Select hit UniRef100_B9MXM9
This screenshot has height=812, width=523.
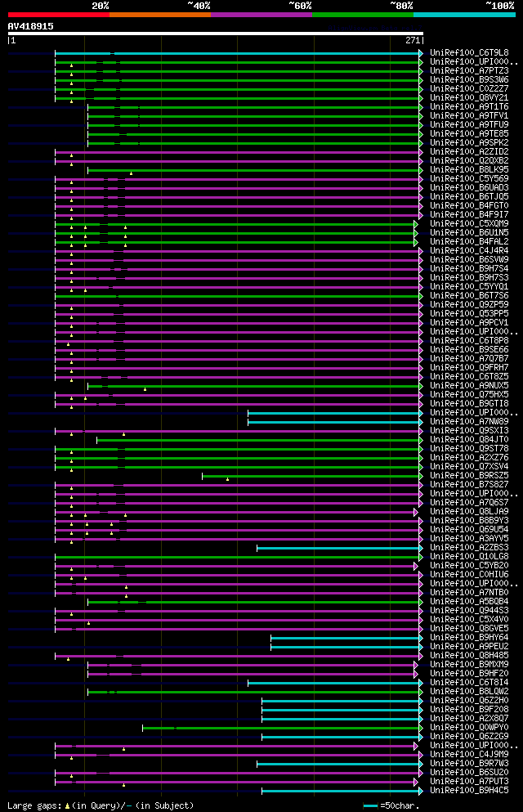point(469,665)
